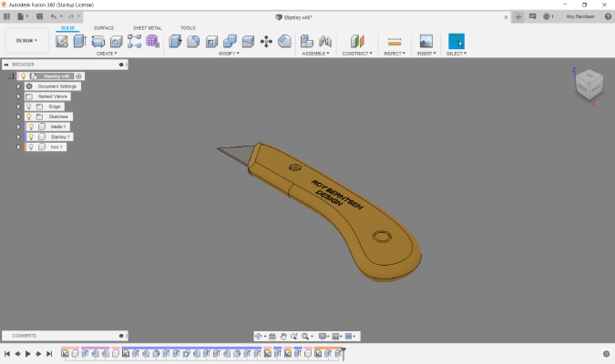Open the CREATE dropdown menu
The image size is (615, 364).
[x=107, y=54]
